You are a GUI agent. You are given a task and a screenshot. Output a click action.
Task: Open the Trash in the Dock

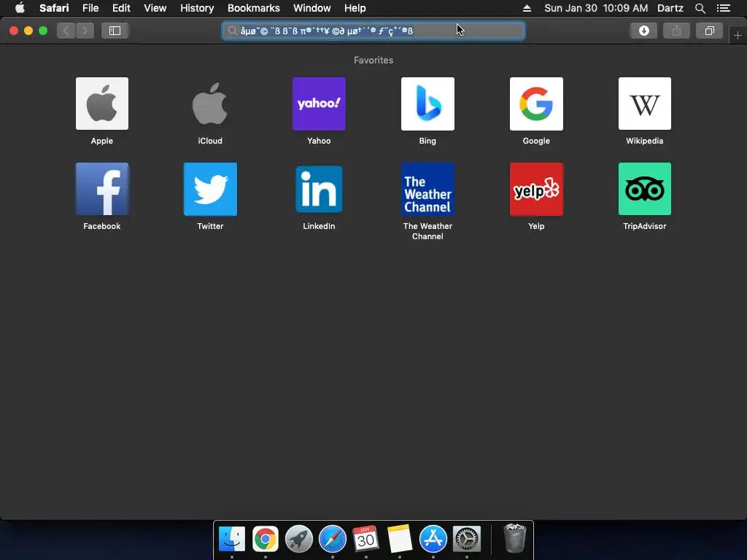[514, 538]
